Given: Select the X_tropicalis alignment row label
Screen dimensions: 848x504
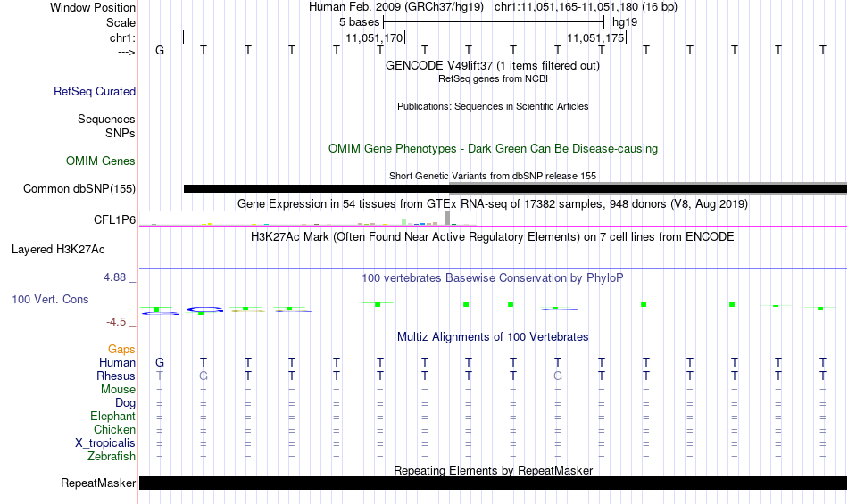Looking at the screenshot, I should coord(105,443).
